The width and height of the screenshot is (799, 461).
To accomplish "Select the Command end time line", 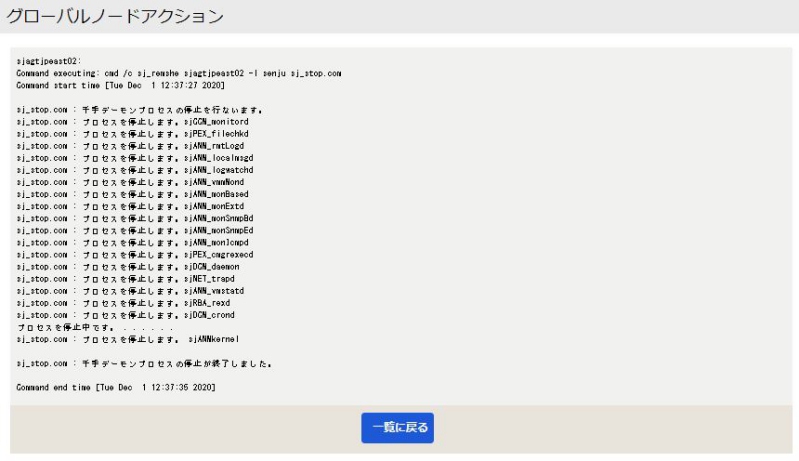I will 116,388.
